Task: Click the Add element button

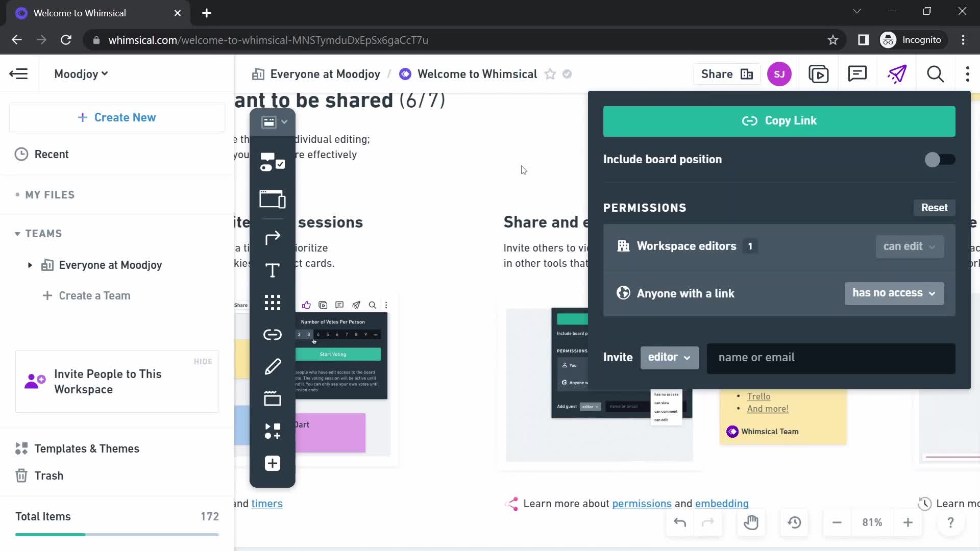Action: [x=273, y=464]
